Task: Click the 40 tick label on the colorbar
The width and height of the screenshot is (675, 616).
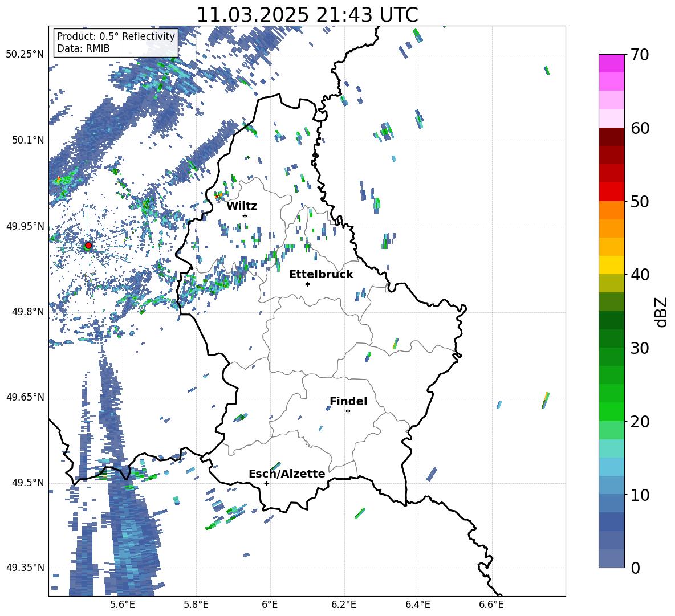Action: [640, 275]
